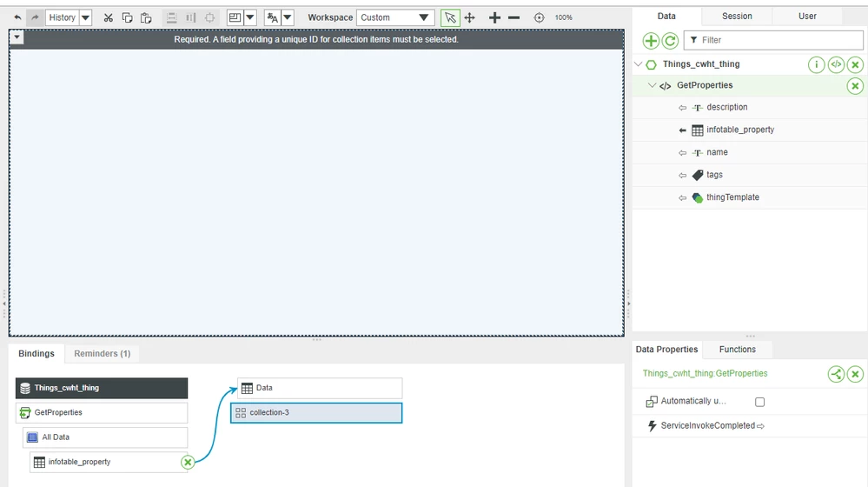This screenshot has width=868, height=487.
Task: Open the Workspace Custom combo box
Action: [395, 17]
